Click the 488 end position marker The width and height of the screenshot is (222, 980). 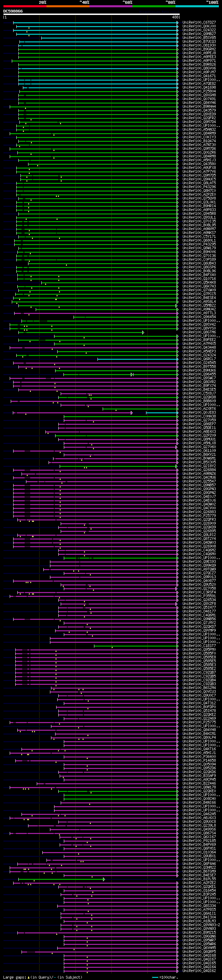click(x=175, y=17)
